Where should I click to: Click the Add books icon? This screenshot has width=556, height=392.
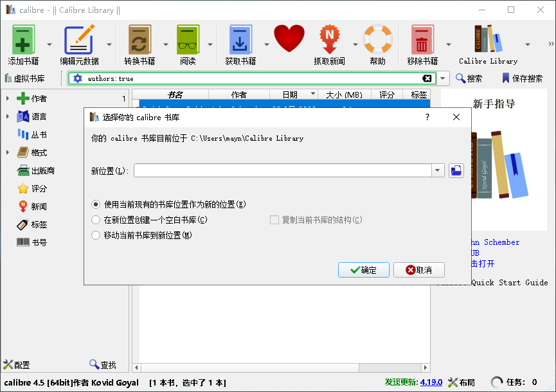(23, 40)
